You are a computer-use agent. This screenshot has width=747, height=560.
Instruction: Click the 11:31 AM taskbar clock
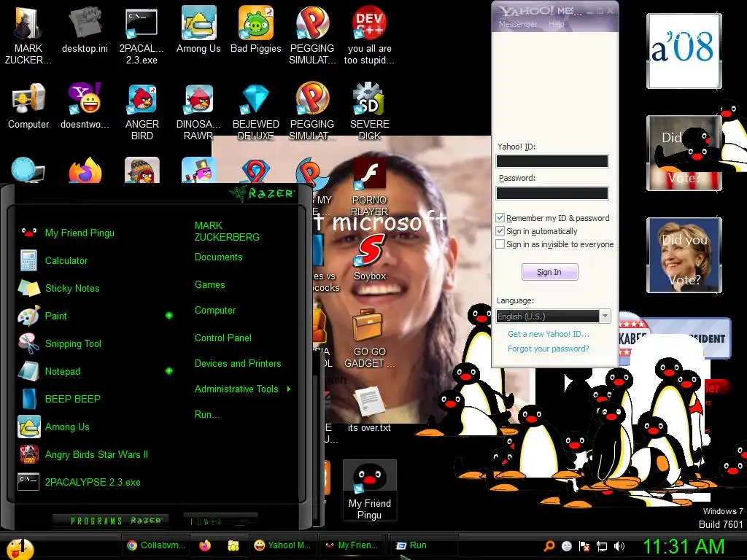click(684, 547)
